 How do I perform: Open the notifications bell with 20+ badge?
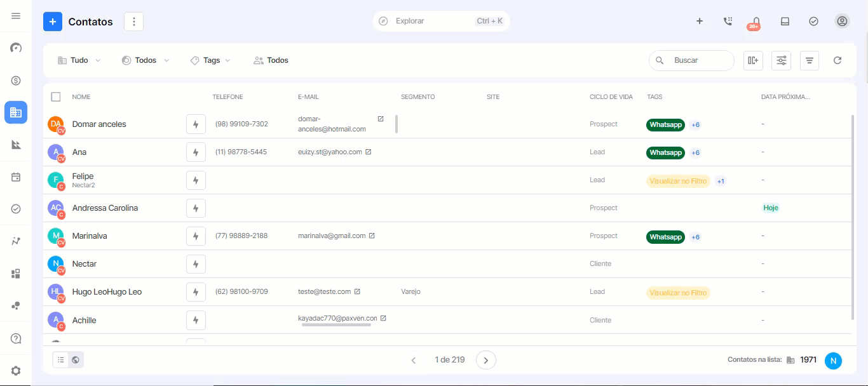click(x=756, y=22)
